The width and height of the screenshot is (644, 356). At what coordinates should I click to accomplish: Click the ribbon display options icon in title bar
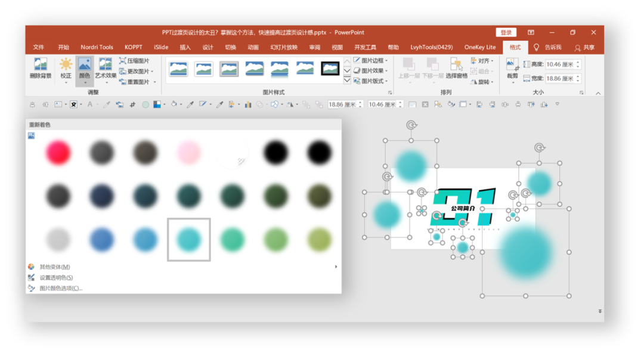531,32
